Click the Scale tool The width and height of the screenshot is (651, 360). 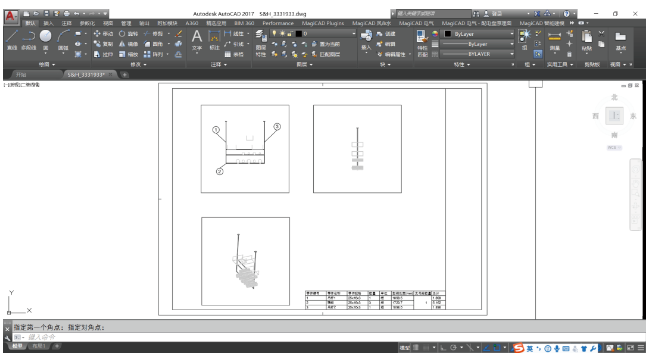pos(128,54)
